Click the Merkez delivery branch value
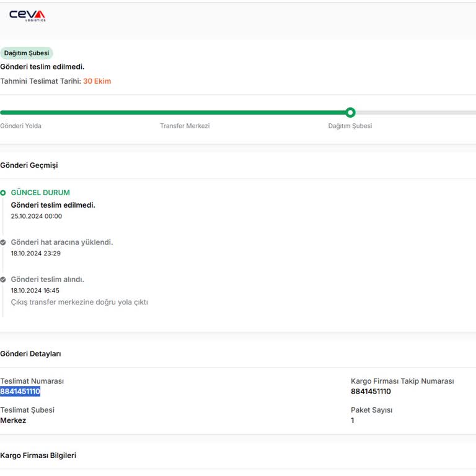Screen dimensions: 476x476 (13, 420)
